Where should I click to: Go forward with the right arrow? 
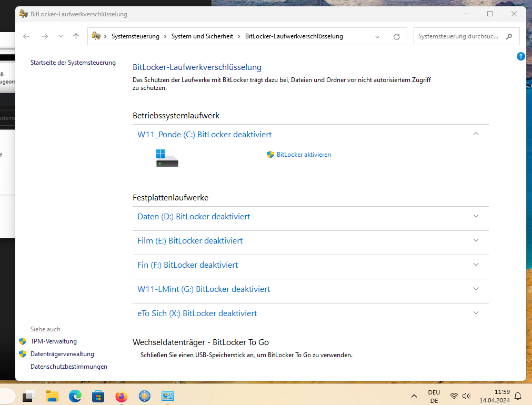tap(44, 36)
